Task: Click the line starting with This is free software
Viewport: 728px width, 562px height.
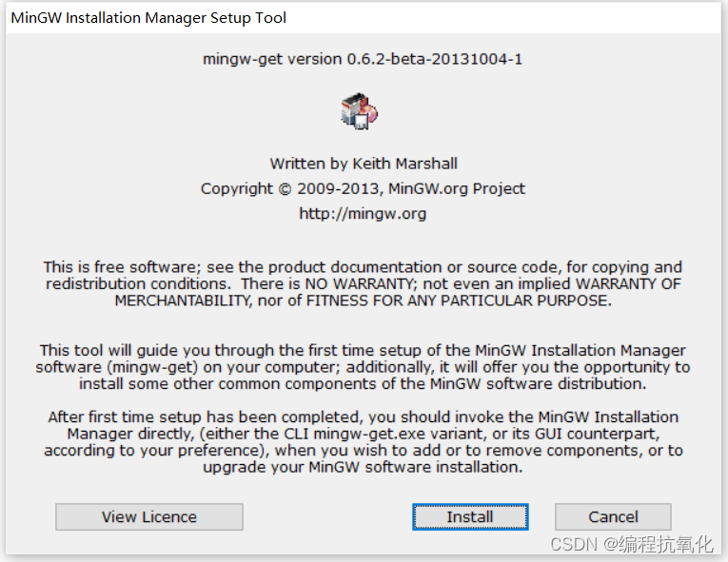Action: pos(363,267)
